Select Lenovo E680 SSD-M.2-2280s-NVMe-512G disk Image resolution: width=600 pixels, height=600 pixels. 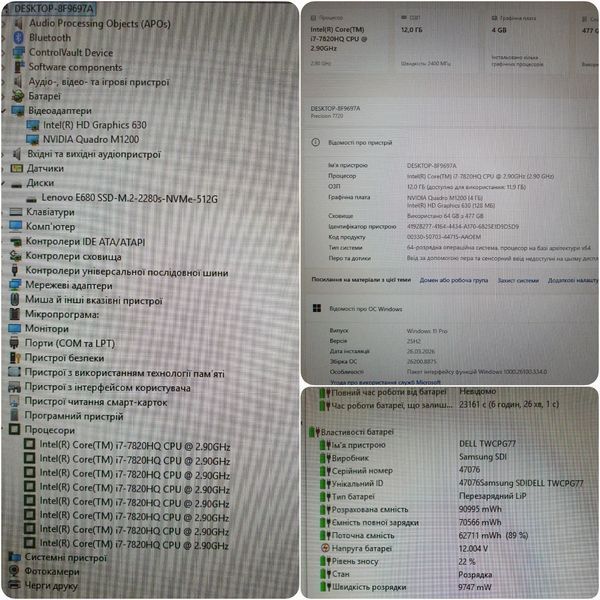click(129, 199)
